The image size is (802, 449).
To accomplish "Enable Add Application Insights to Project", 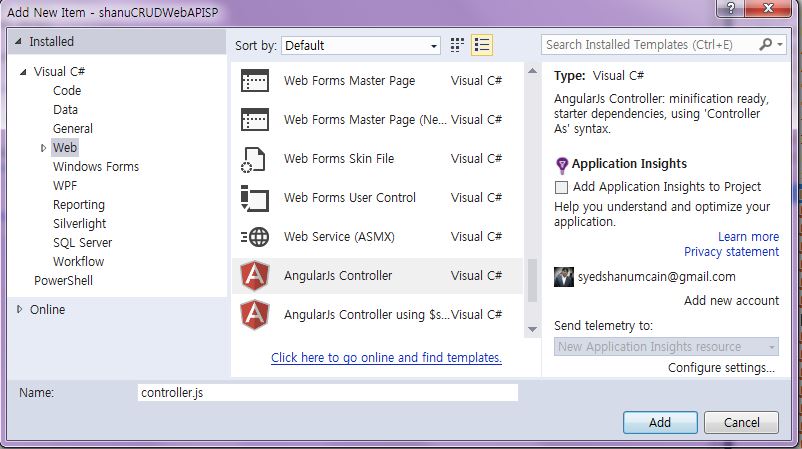I will point(562,187).
